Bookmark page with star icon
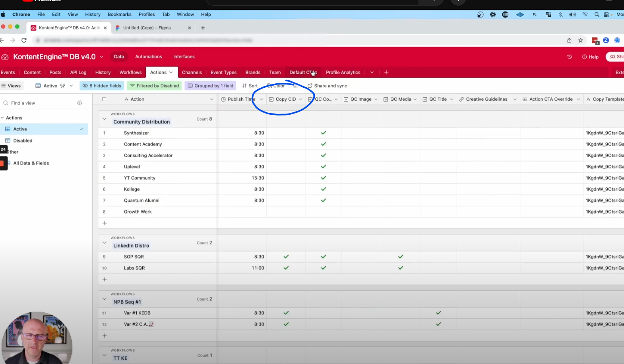 coord(580,40)
